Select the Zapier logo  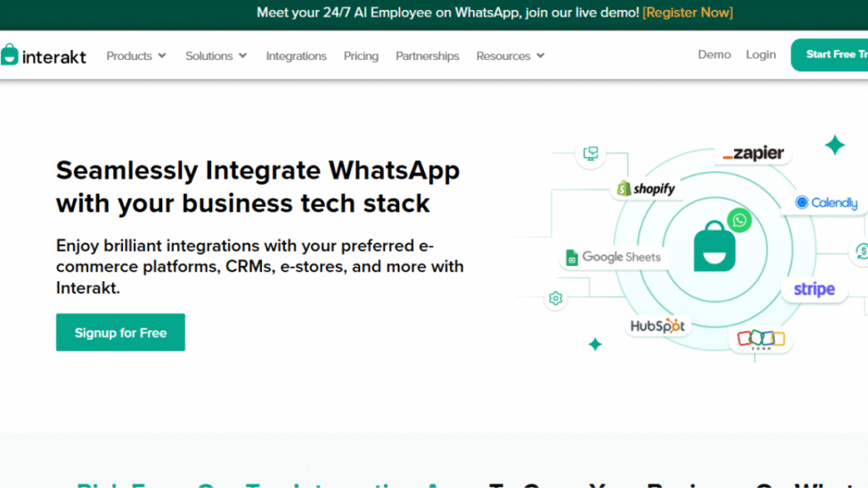(x=753, y=153)
